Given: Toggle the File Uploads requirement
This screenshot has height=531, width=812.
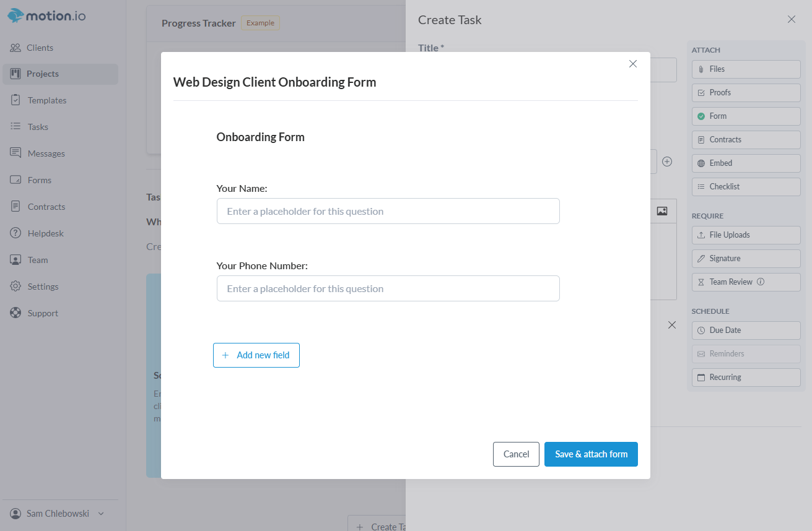Looking at the screenshot, I should (x=746, y=235).
